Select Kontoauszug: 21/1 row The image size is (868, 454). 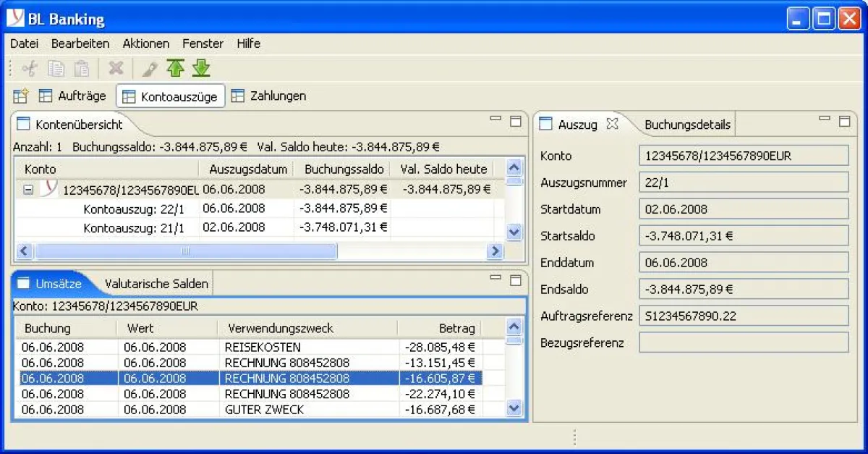click(134, 227)
